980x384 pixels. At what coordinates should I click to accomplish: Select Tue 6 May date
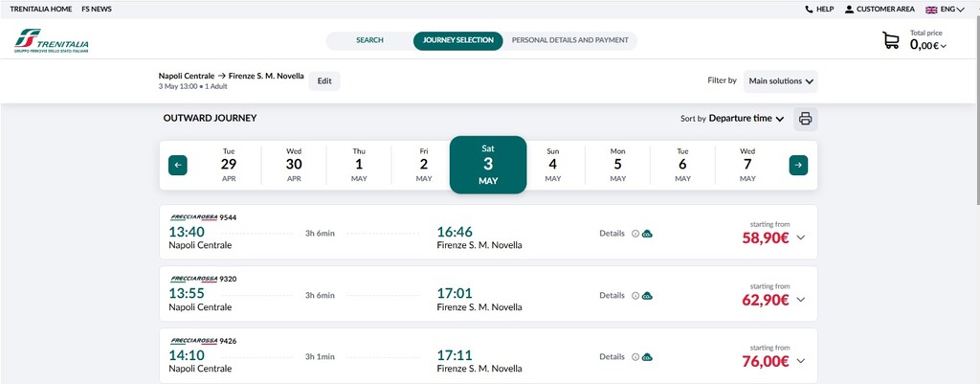[682, 165]
